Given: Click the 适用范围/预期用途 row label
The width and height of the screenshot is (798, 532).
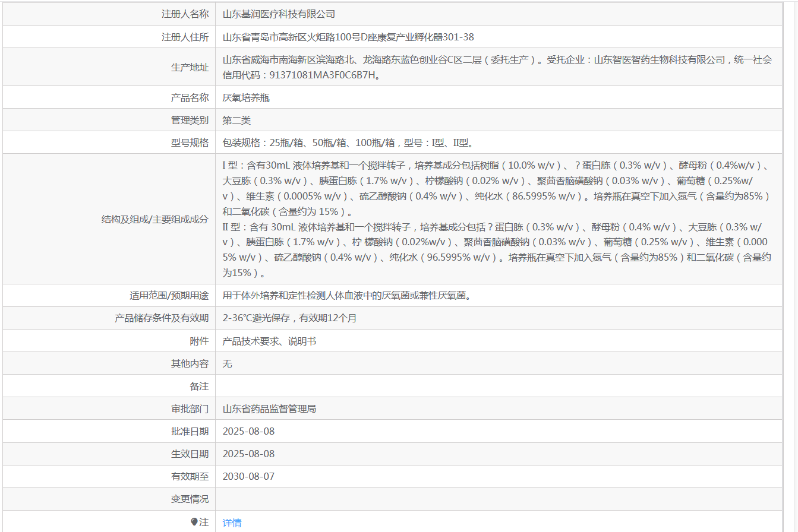Looking at the screenshot, I should (x=169, y=296).
